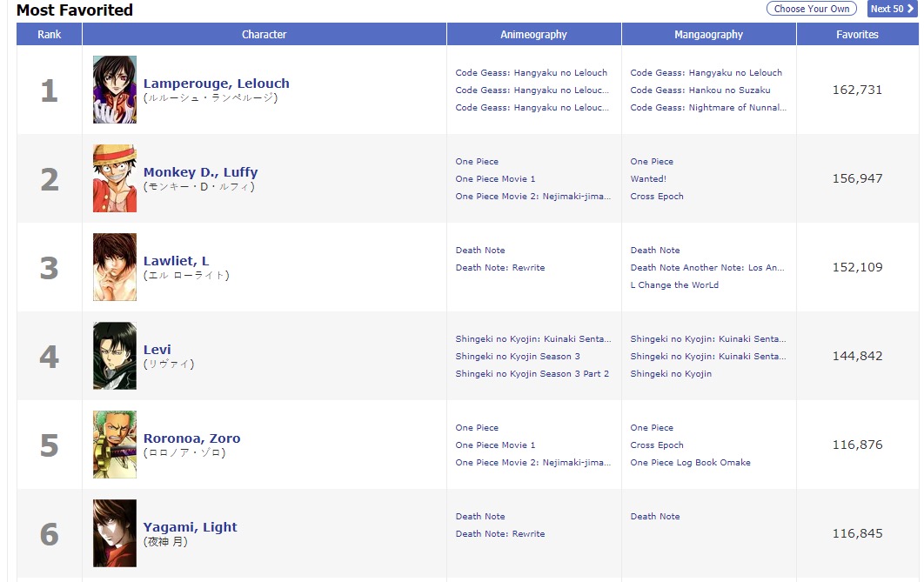
Task: Click the Next 50 button
Action: pos(892,9)
